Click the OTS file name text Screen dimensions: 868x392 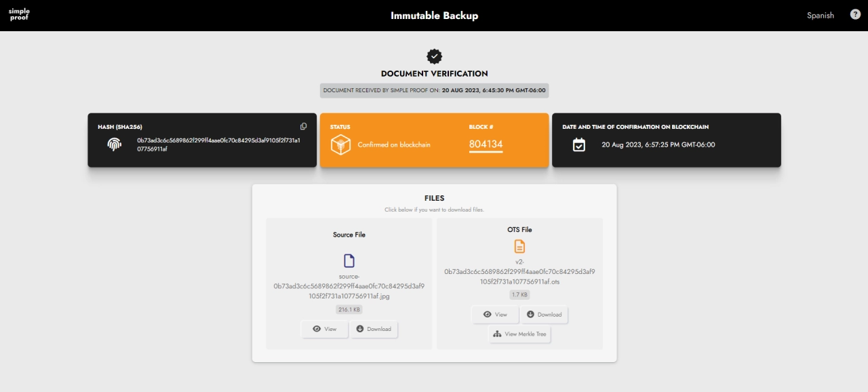[519, 272]
